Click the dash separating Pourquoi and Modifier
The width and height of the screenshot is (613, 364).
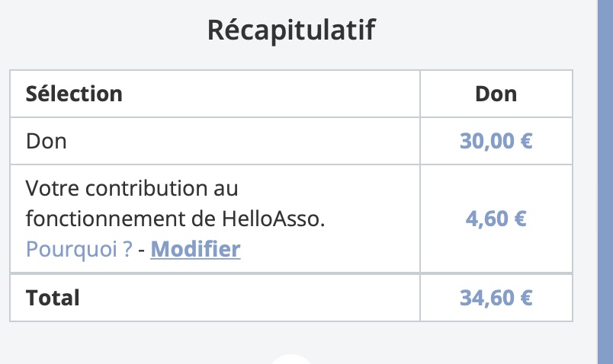142,250
